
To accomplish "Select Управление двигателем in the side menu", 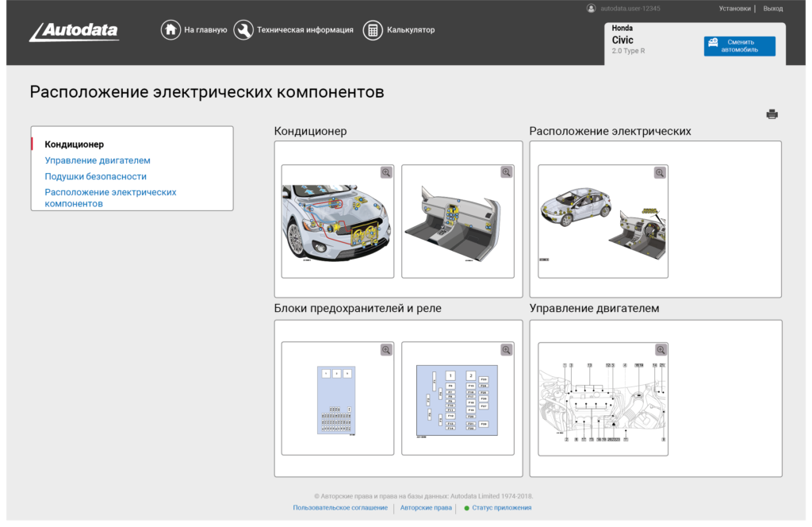I will pos(98,160).
